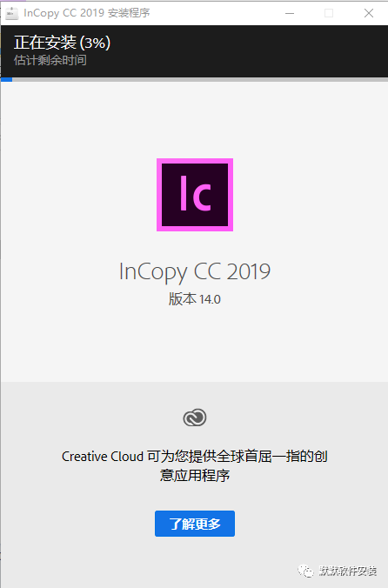
Task: Click the 正在安装 (3%) heading
Action: (63, 43)
